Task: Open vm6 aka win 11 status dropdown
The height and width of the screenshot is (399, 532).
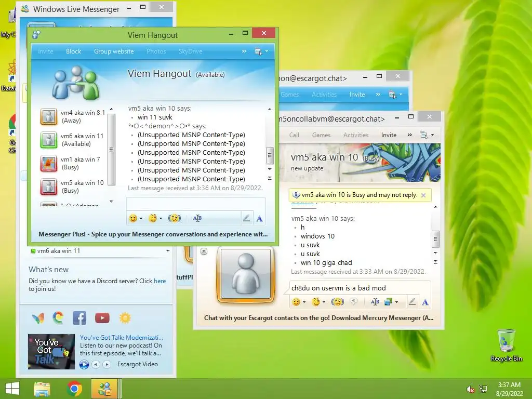Action: (168, 251)
